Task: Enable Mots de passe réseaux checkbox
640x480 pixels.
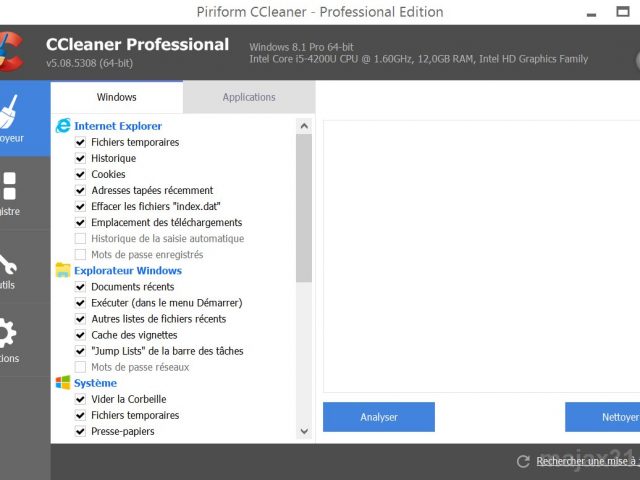Action: click(80, 367)
